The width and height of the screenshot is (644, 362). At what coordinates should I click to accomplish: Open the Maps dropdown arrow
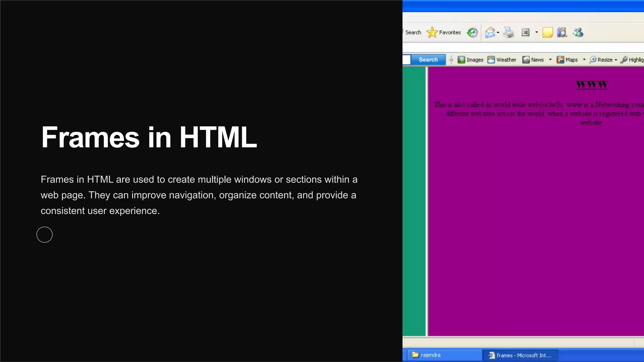584,60
